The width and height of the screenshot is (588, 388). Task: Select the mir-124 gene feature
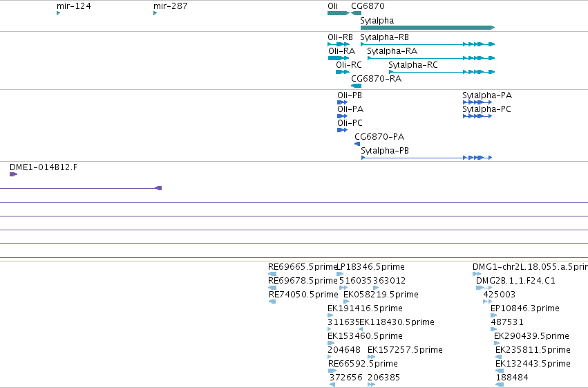click(x=58, y=13)
